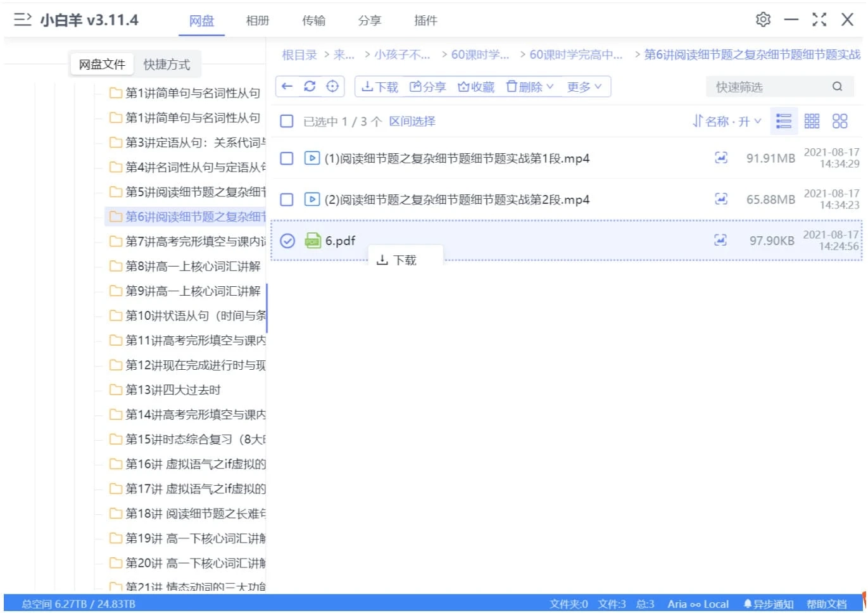Open the 快捷方式 tab
Image resolution: width=868 pixels, height=613 pixels.
coord(167,64)
